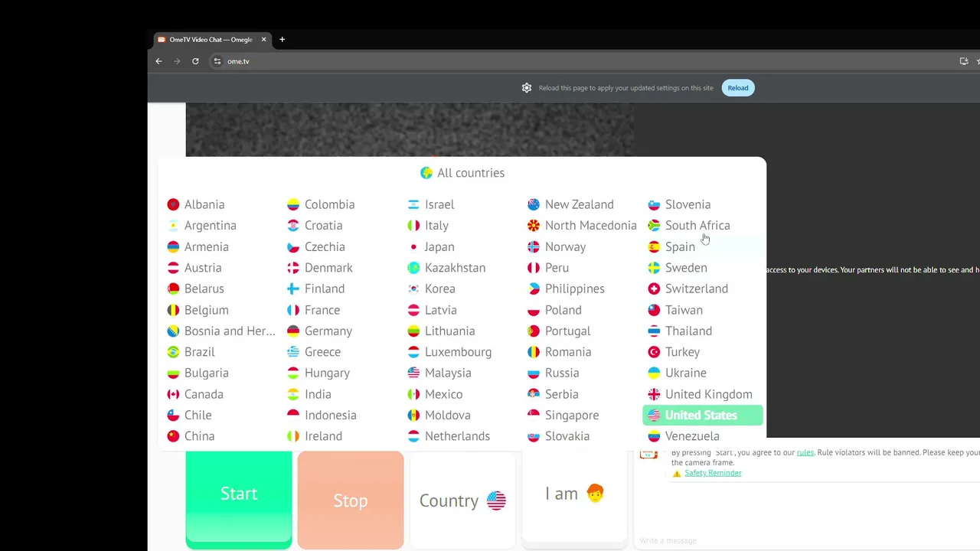Click the South Africa flag icon

[x=654, y=226]
